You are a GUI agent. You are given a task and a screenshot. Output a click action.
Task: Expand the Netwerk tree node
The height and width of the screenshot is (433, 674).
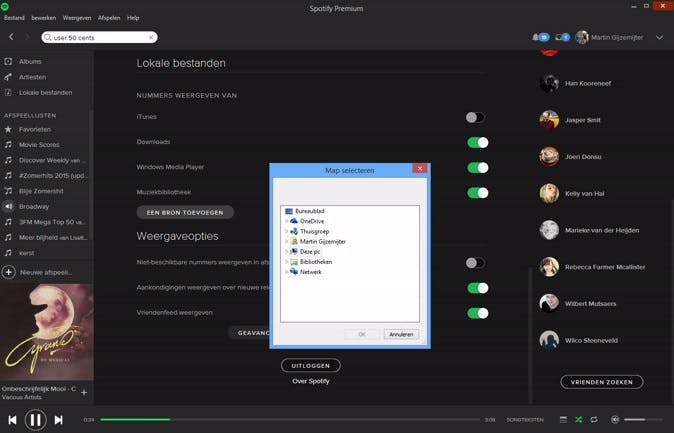click(x=287, y=272)
